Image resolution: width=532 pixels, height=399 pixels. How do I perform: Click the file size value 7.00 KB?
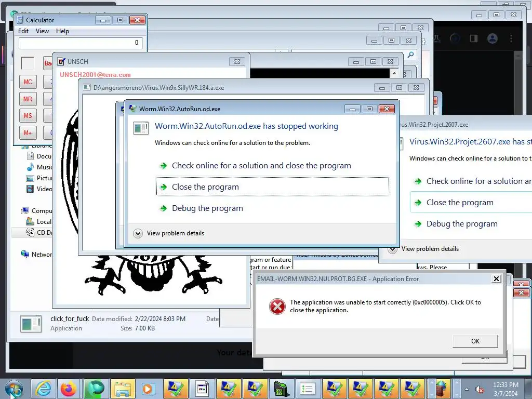tap(144, 328)
